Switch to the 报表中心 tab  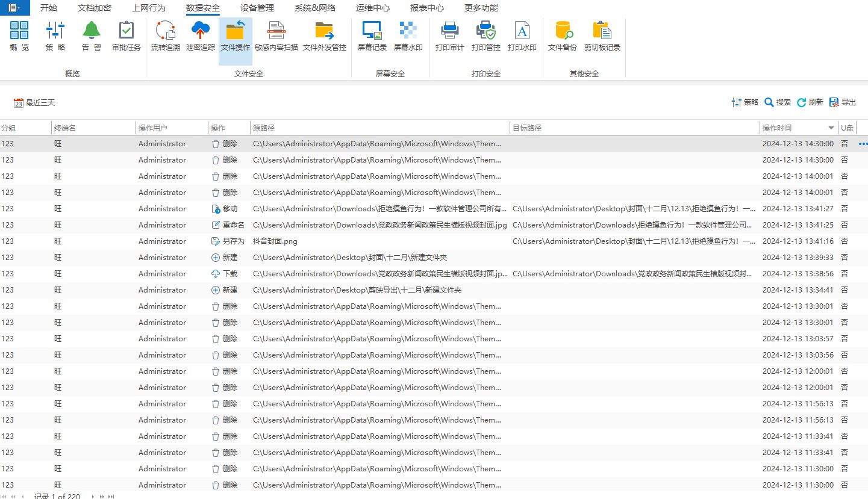(x=426, y=8)
